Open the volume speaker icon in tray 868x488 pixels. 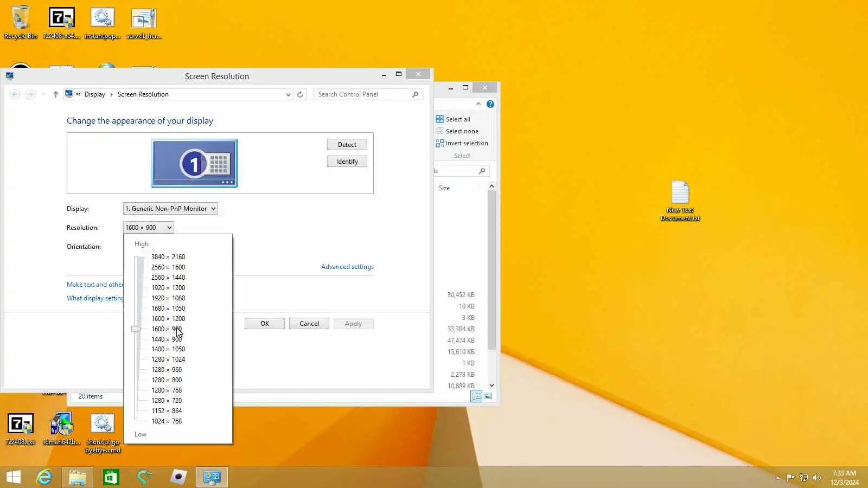817,478
